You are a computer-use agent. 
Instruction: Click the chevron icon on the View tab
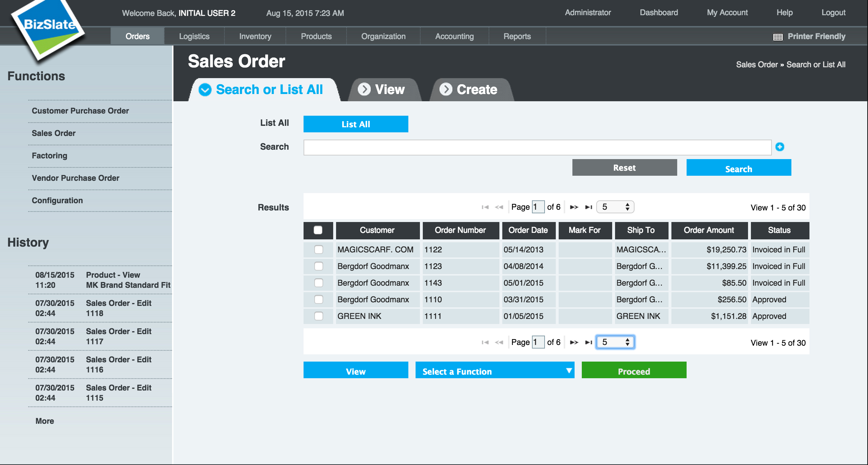(x=365, y=89)
